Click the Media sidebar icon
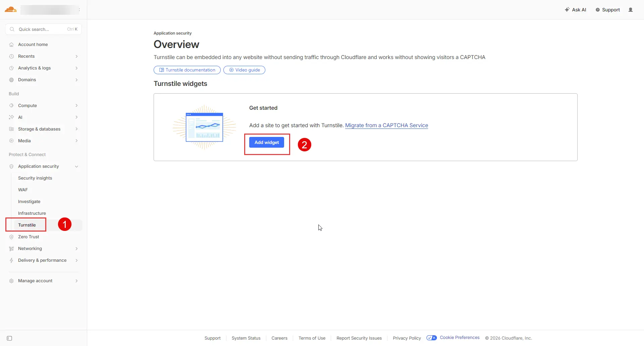 coord(11,141)
